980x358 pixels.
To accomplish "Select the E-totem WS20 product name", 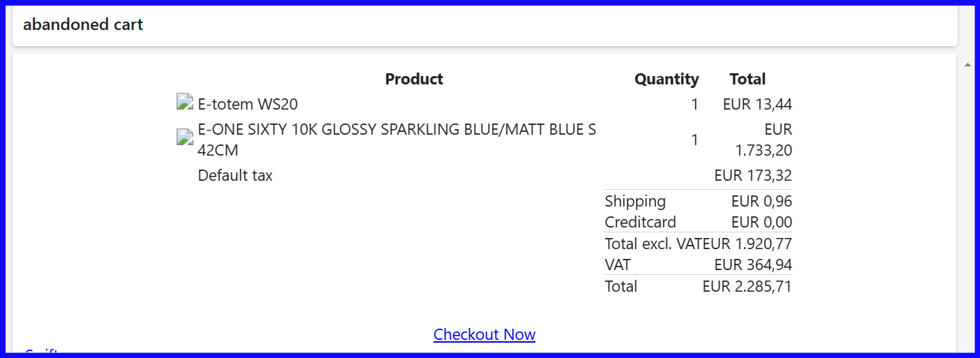I will (x=248, y=105).
